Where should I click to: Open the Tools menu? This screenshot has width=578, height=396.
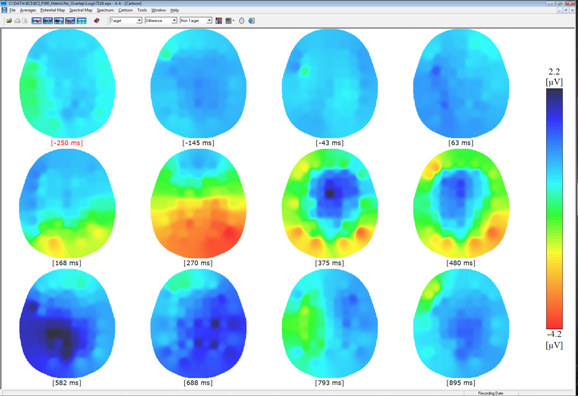point(142,10)
